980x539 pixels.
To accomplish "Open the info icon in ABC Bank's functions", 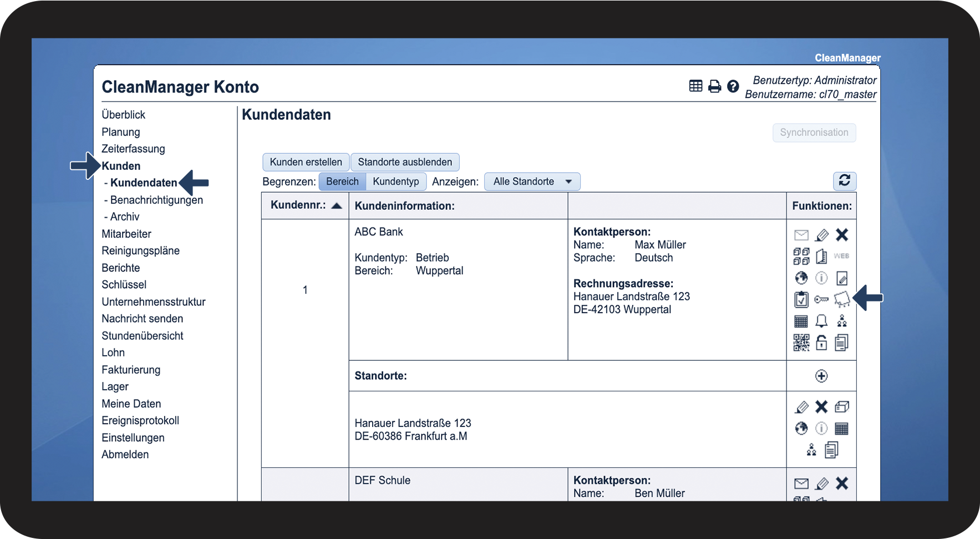I will point(821,278).
